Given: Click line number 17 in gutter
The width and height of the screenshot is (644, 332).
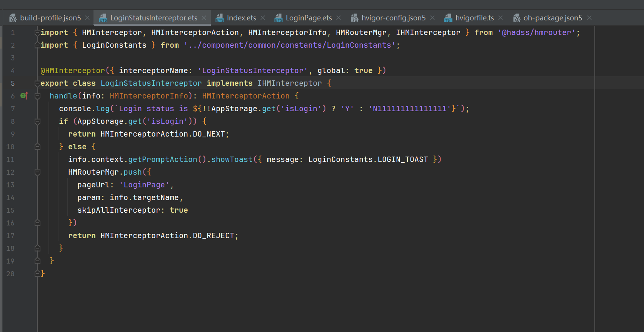Looking at the screenshot, I should pos(10,236).
